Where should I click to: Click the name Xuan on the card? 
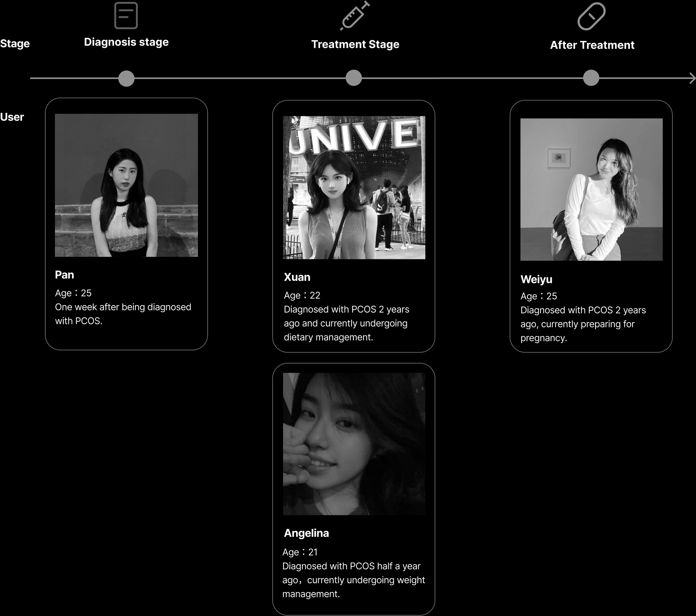[x=297, y=277]
